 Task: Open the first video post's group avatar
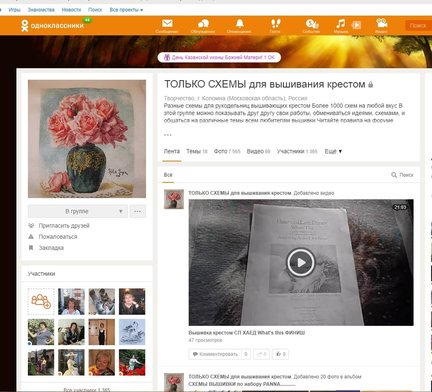tap(174, 199)
